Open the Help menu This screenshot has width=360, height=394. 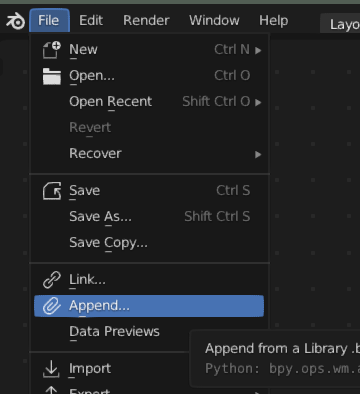click(x=274, y=20)
